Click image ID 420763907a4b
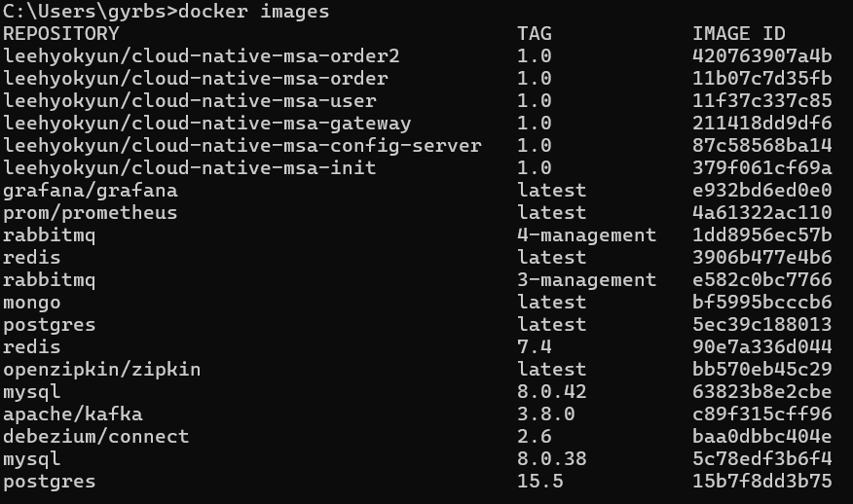This screenshot has width=853, height=504. [762, 56]
